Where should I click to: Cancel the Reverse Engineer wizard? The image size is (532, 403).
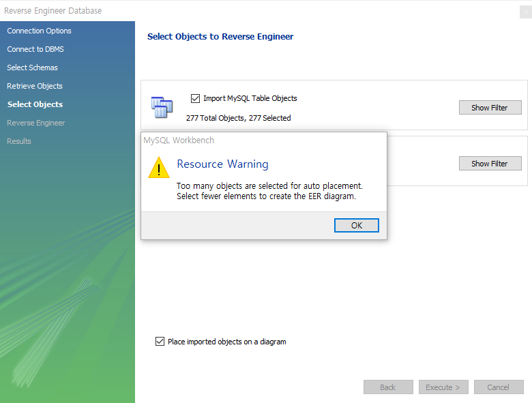pos(499,387)
